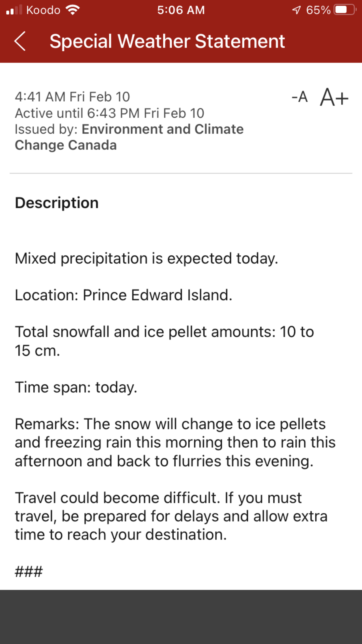
Task: Tap the 65% battery percentage text
Action: pyautogui.click(x=318, y=10)
